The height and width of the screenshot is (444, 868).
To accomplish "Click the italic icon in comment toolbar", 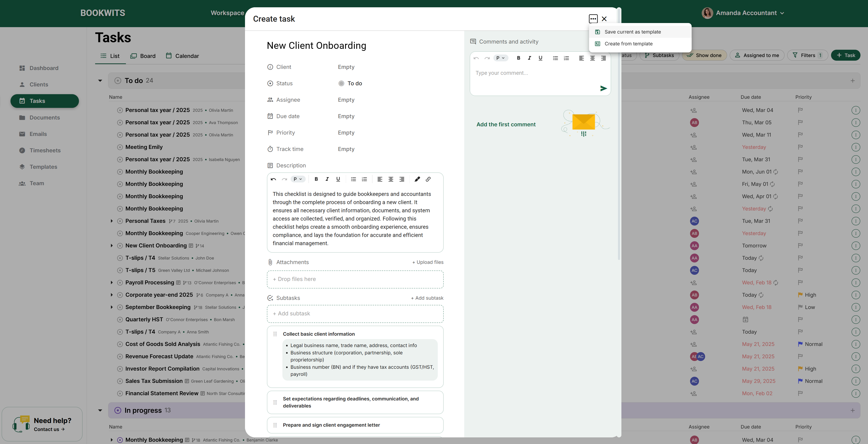I will (529, 58).
